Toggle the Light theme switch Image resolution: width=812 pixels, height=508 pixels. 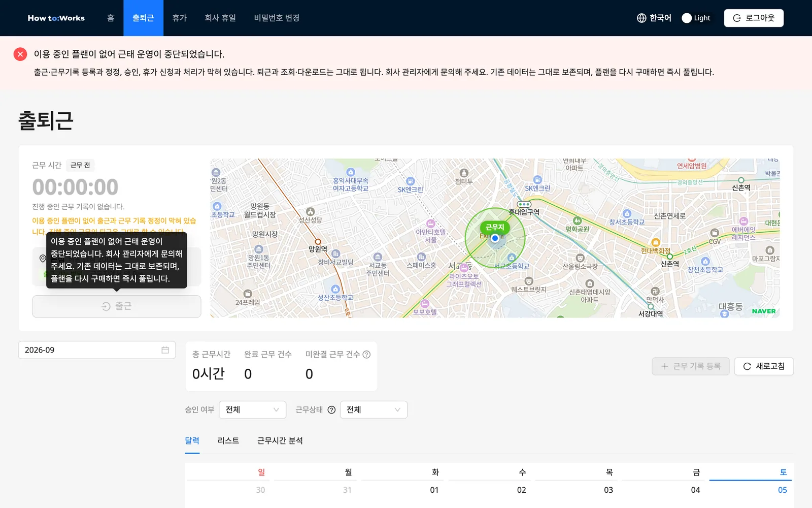coord(696,18)
